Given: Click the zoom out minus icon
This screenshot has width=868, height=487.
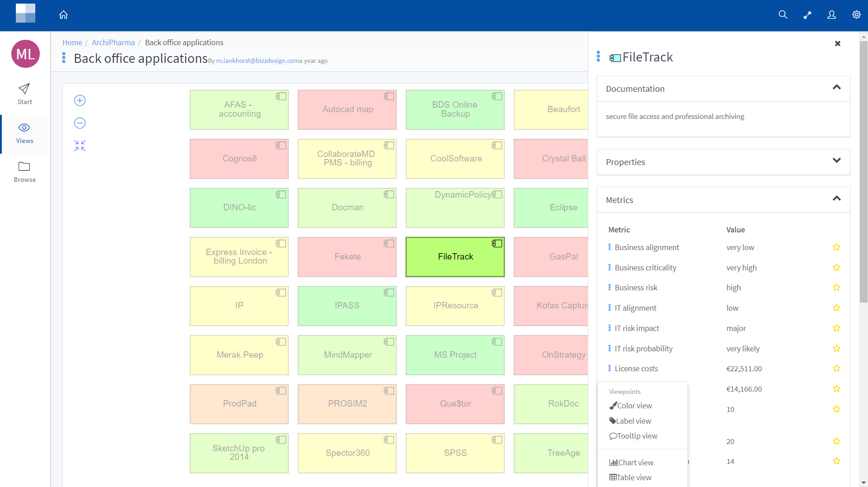Looking at the screenshot, I should (80, 123).
